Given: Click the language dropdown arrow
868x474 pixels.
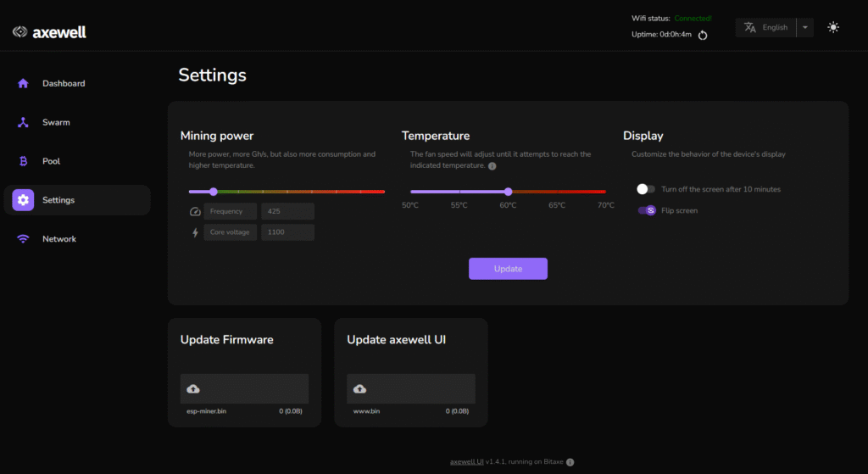Looking at the screenshot, I should (x=805, y=27).
